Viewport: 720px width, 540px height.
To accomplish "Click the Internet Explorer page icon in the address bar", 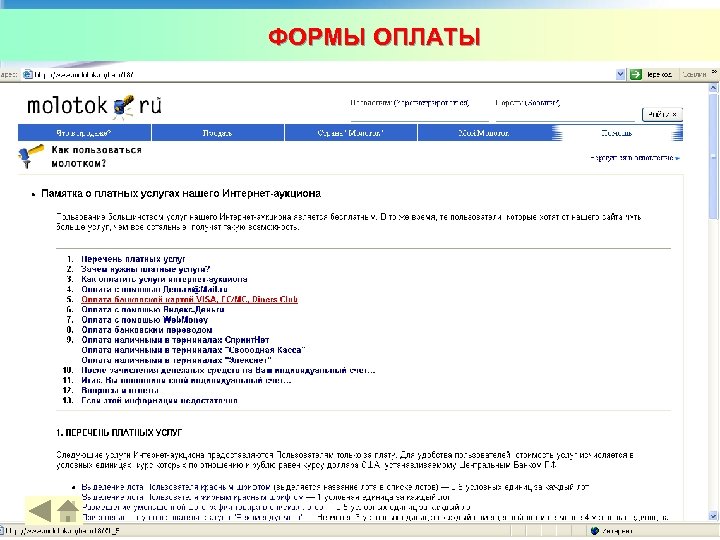I will click(x=28, y=74).
